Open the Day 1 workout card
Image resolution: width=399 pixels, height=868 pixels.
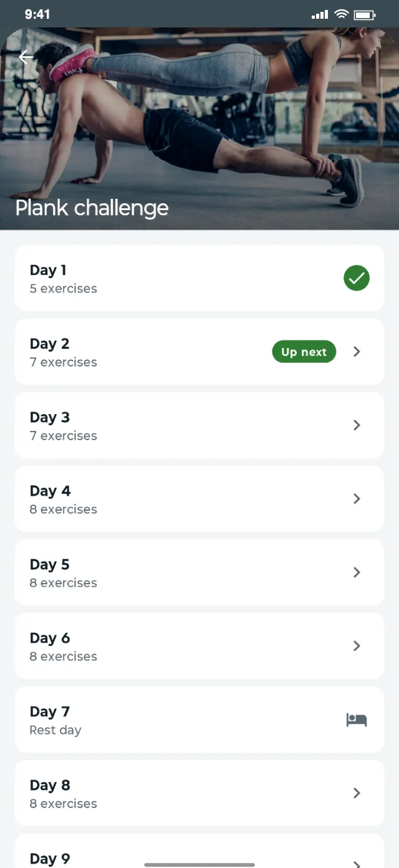pos(199,278)
